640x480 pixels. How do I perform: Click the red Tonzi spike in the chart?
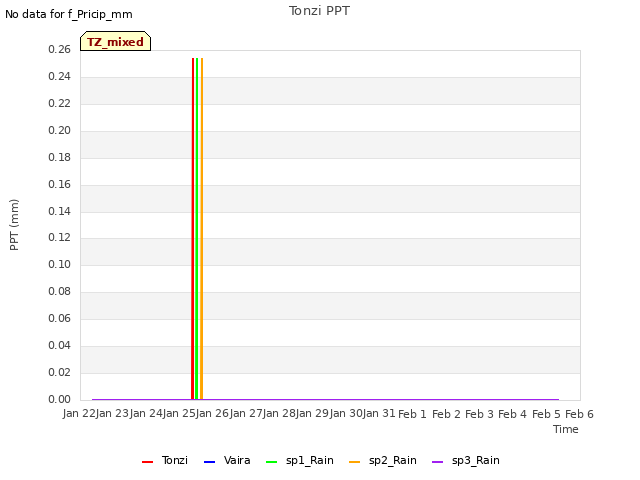pos(193,229)
